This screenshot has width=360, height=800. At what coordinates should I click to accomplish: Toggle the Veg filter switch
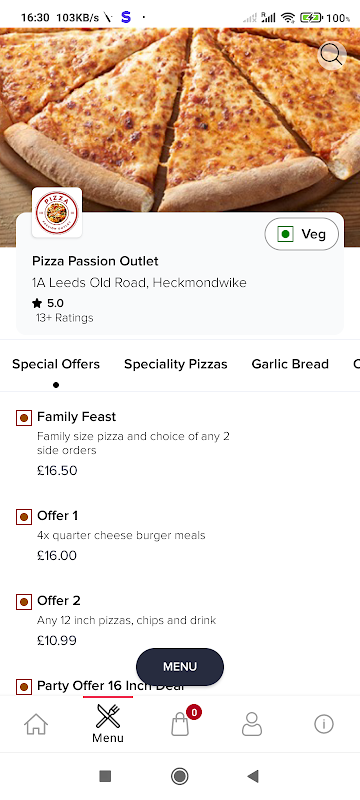301,234
